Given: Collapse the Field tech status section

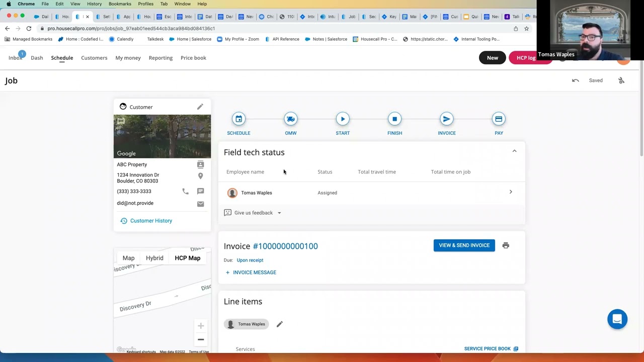Looking at the screenshot, I should tap(514, 151).
